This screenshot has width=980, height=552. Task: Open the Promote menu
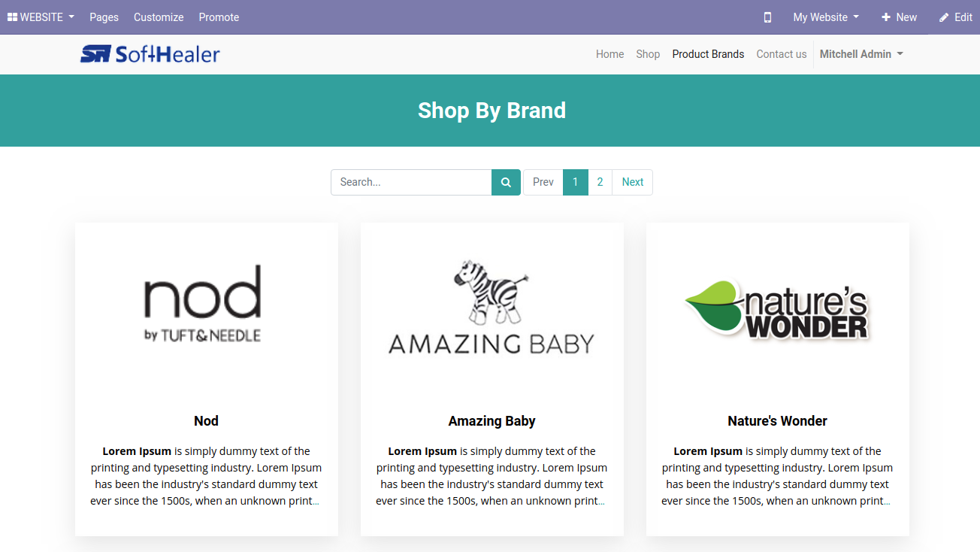point(219,17)
